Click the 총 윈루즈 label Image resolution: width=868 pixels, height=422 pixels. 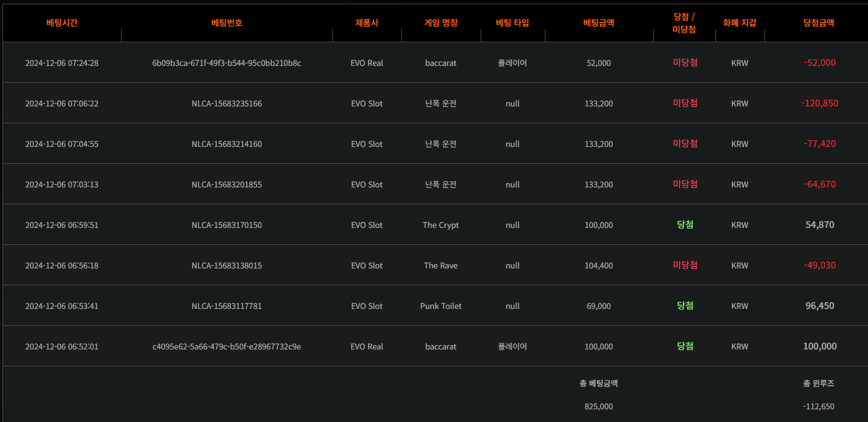[x=819, y=383]
